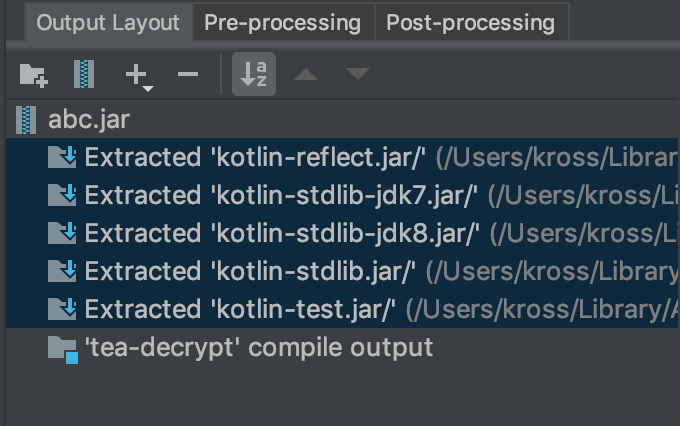Select 'tea-decrypt' compile output item

(x=258, y=348)
